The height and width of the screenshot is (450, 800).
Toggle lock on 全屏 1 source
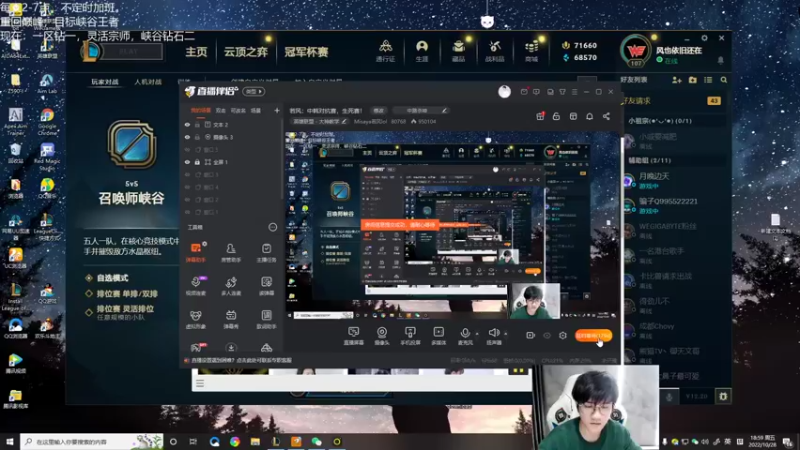pyautogui.click(x=197, y=162)
